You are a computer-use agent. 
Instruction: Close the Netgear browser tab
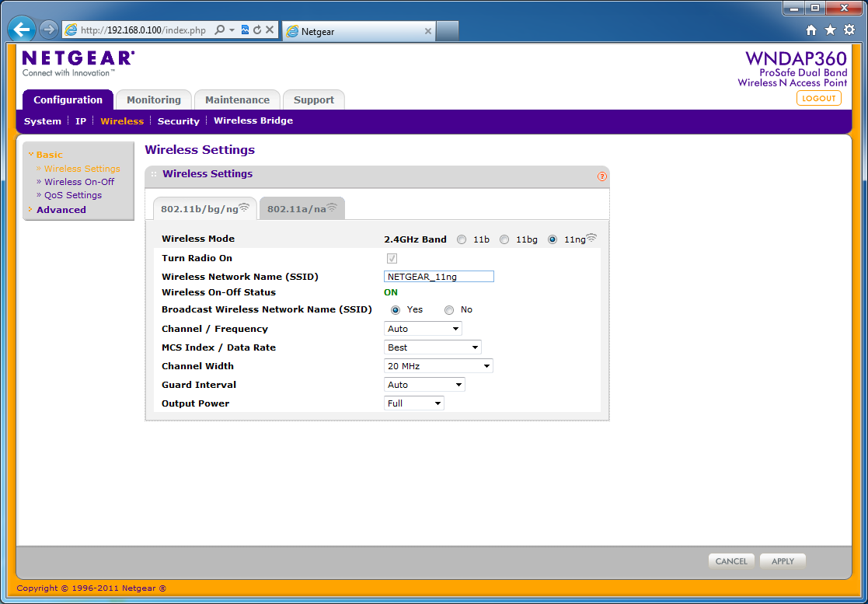coord(428,32)
